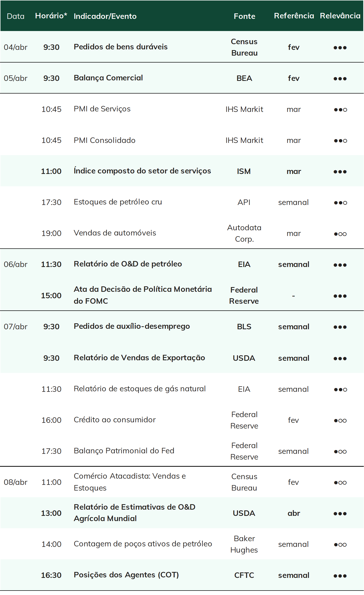
Task: Select "Balanço Patrimonial do Fed" event
Action: coord(124,451)
